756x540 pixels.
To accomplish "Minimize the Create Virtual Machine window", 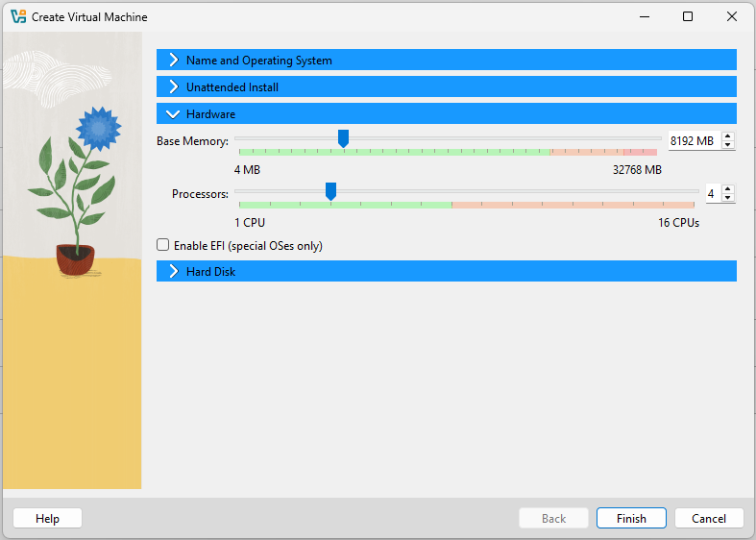I will tap(645, 16).
